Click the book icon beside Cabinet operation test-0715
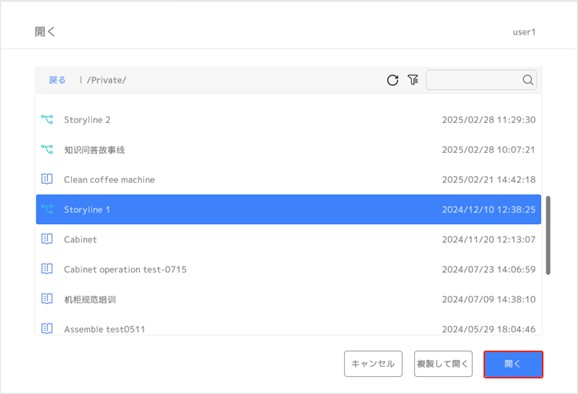Screen dimensions: 578x394 click(x=47, y=269)
